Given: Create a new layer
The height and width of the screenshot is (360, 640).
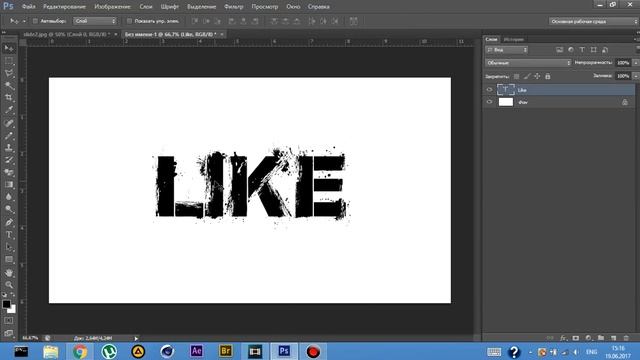Looking at the screenshot, I should 613,338.
